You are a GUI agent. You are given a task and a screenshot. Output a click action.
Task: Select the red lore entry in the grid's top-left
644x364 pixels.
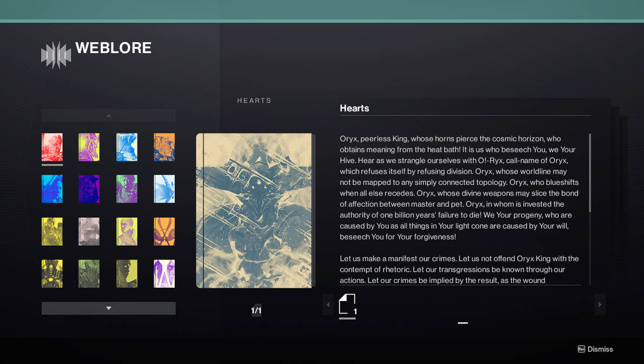pyautogui.click(x=52, y=147)
